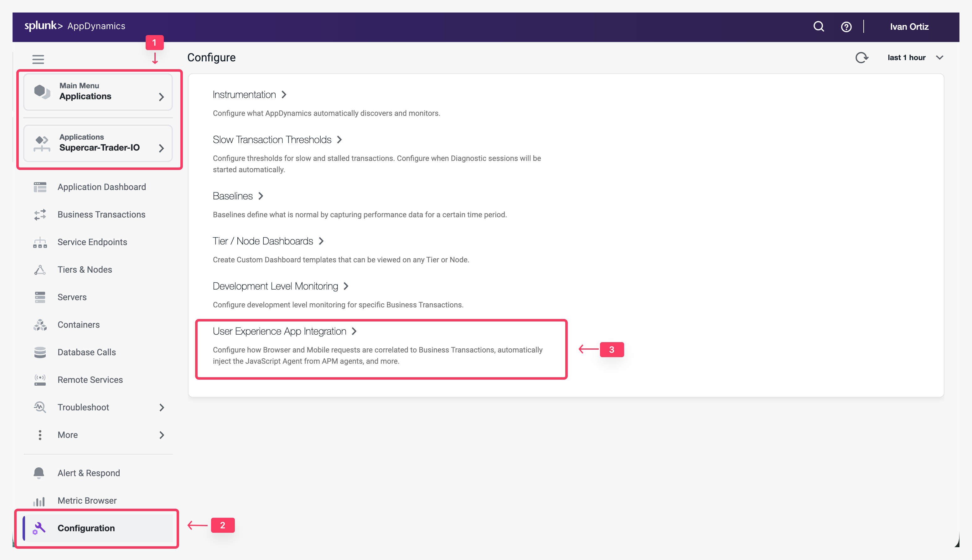Open the Instrumentation settings link
972x560 pixels.
coord(244,95)
